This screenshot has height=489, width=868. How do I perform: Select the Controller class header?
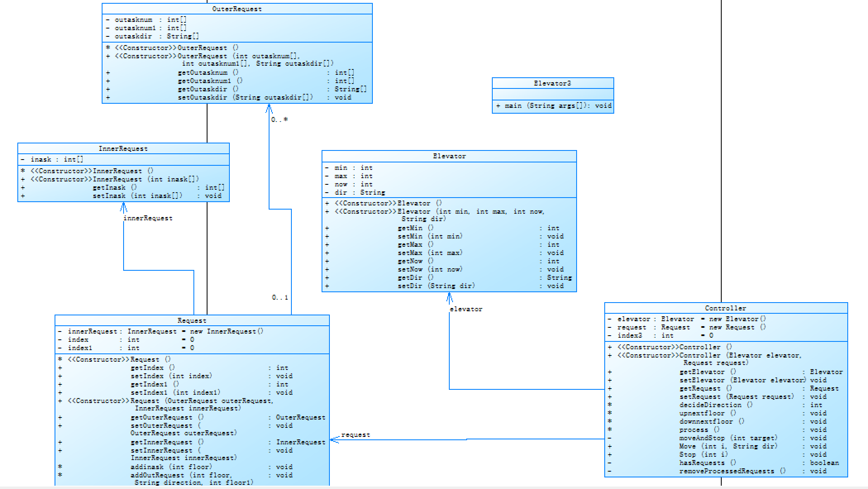click(725, 308)
